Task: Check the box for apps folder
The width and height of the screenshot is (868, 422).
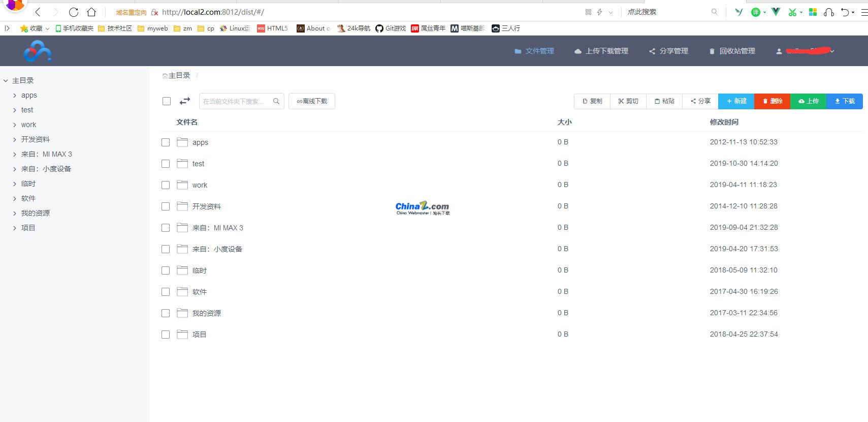Action: click(x=166, y=142)
